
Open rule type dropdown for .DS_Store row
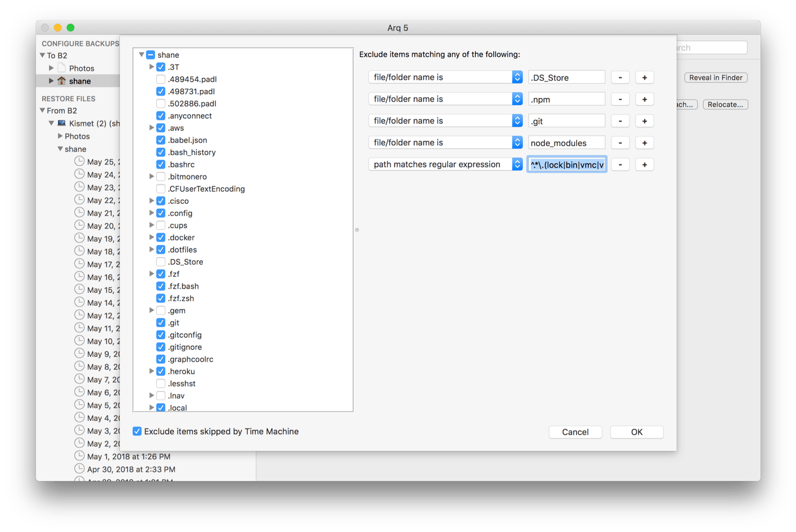pyautogui.click(x=445, y=77)
